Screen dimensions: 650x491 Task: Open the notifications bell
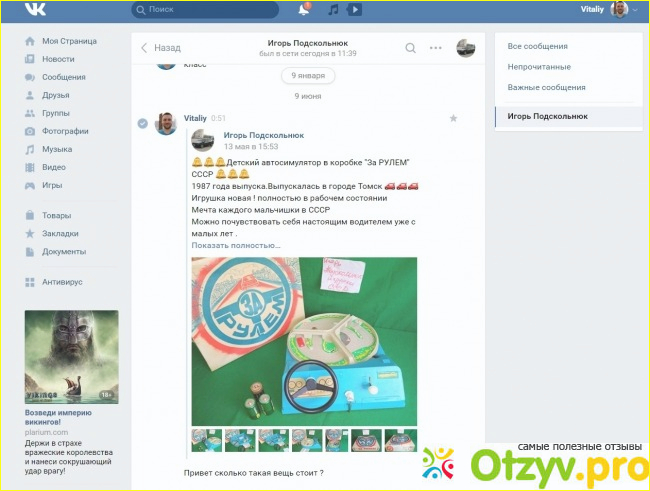(304, 10)
